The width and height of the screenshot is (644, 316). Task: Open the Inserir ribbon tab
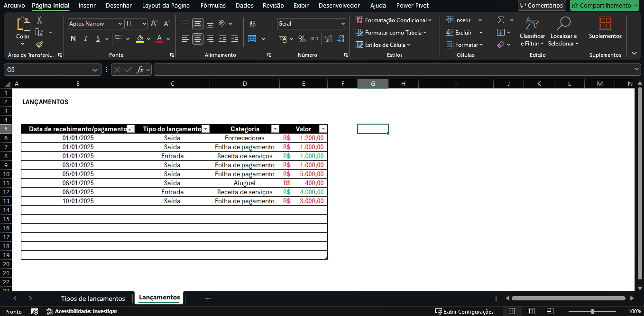[x=87, y=6]
